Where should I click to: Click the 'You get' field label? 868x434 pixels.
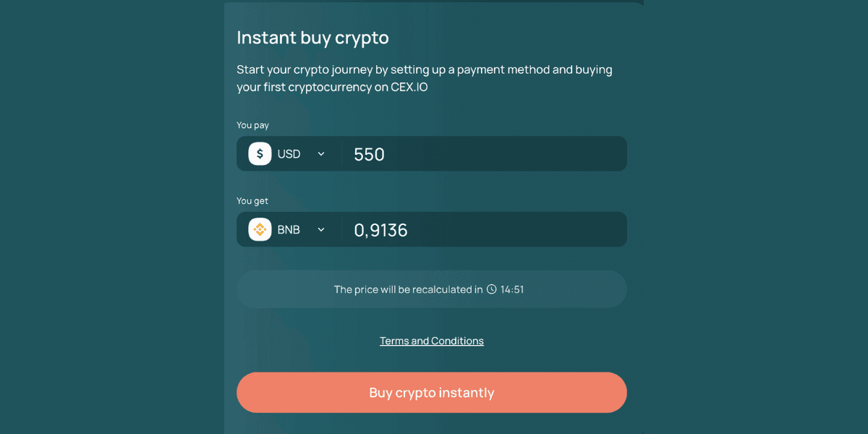(x=252, y=200)
